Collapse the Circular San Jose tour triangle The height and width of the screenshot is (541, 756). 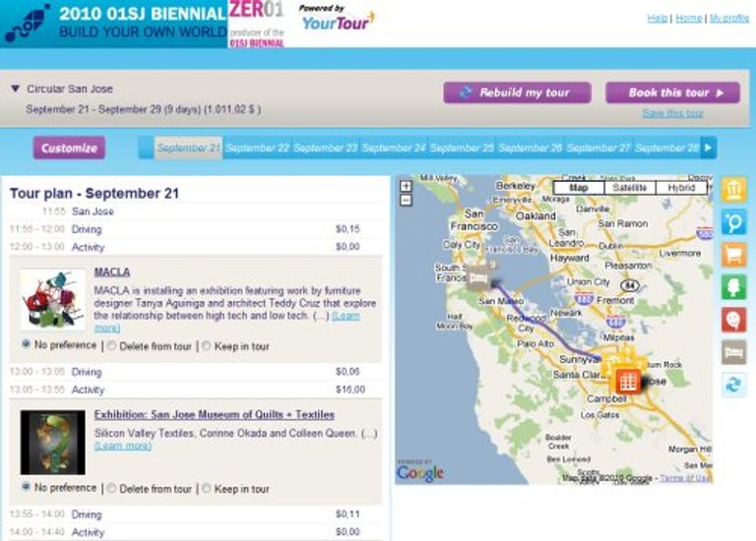16,90
